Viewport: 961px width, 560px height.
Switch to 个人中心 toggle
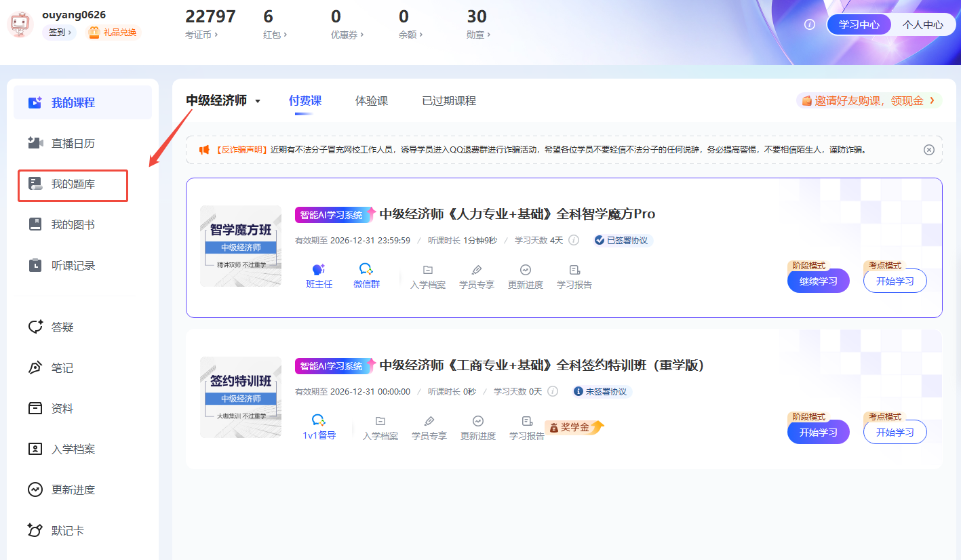pos(922,24)
